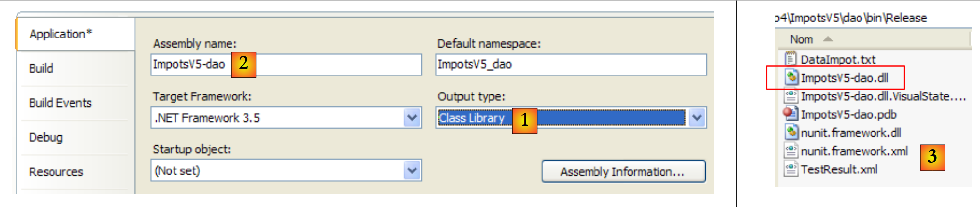Image resolution: width=980 pixels, height=207 pixels.
Task: Click the nunit.framework.dll file icon
Action: (x=791, y=132)
